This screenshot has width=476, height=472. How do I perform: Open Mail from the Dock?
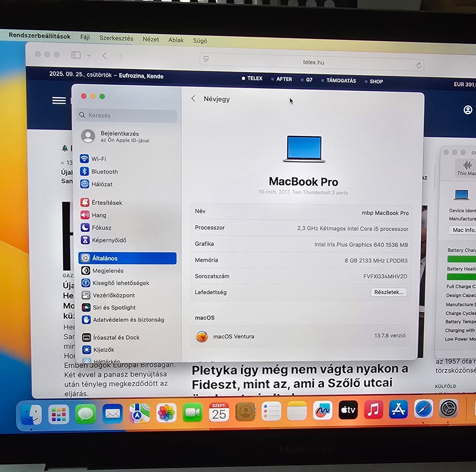tap(112, 414)
